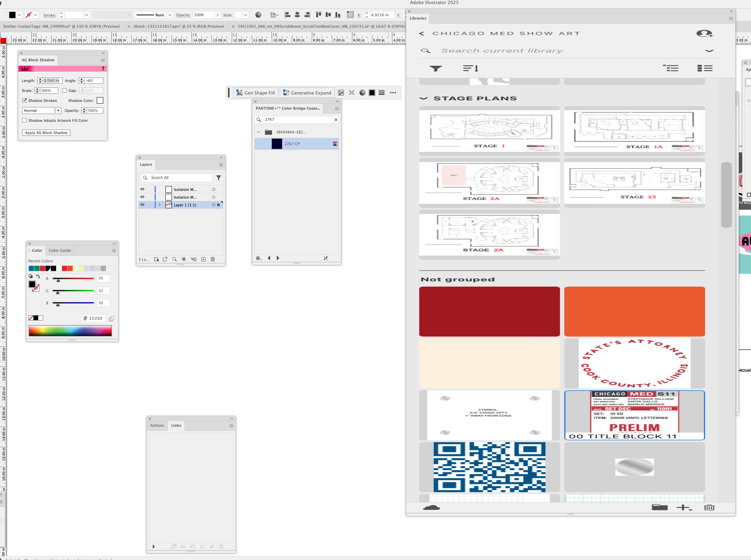Screen dimensions: 751x560
Task: Uncheck the Shadow Strokes checkbox
Action: pyautogui.click(x=24, y=100)
